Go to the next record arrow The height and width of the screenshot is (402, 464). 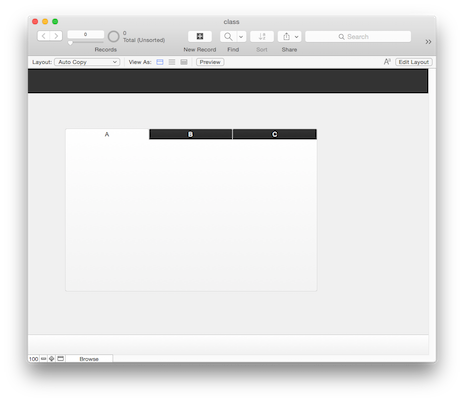tap(56, 36)
